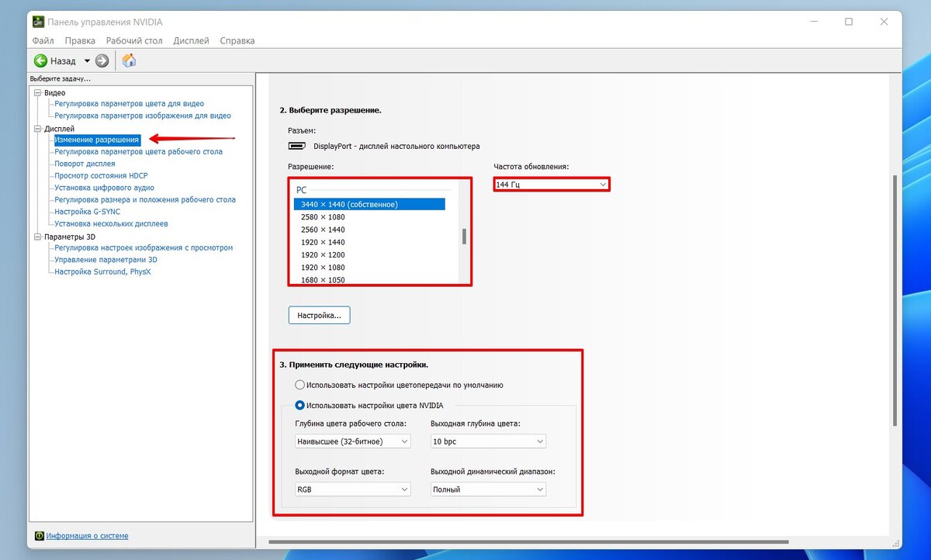Open the Правка menu
931x560 pixels.
80,40
